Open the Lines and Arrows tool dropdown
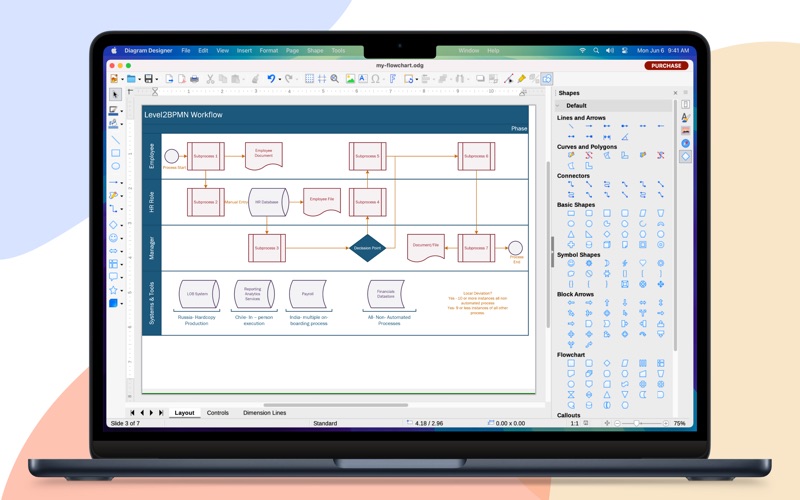This screenshot has width=800, height=500. (x=121, y=183)
